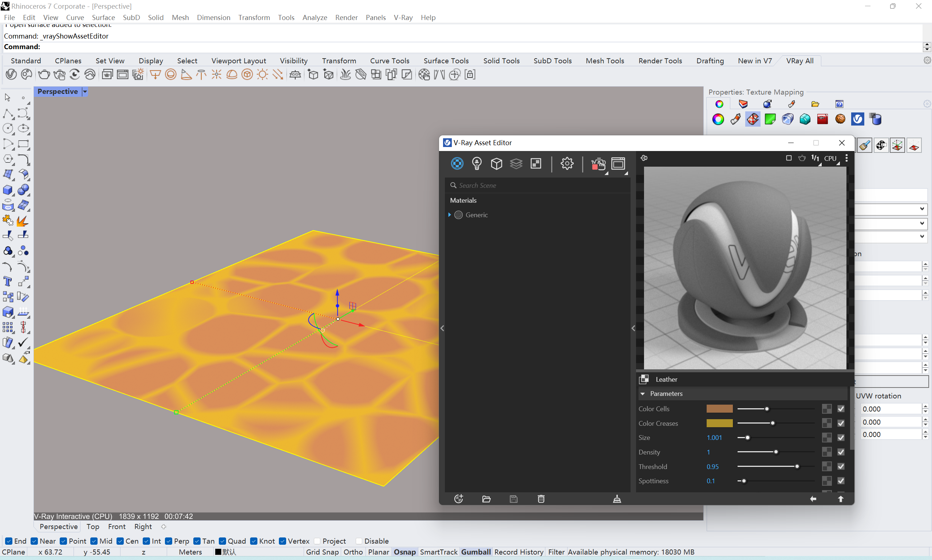Open Render Elements layers icon
The image size is (932, 560).
tap(516, 163)
